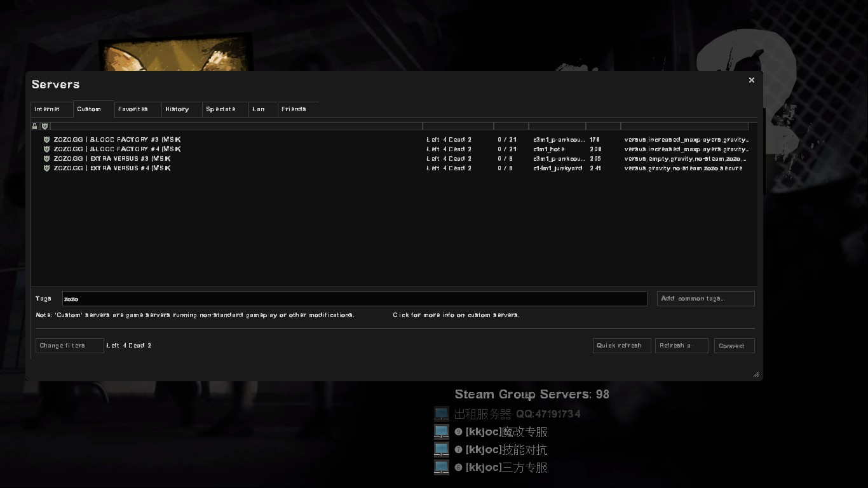Select the ZOZO.GG BLOOD FACTORY #4 server row
Screen dimensions: 868x488
[394, 149]
